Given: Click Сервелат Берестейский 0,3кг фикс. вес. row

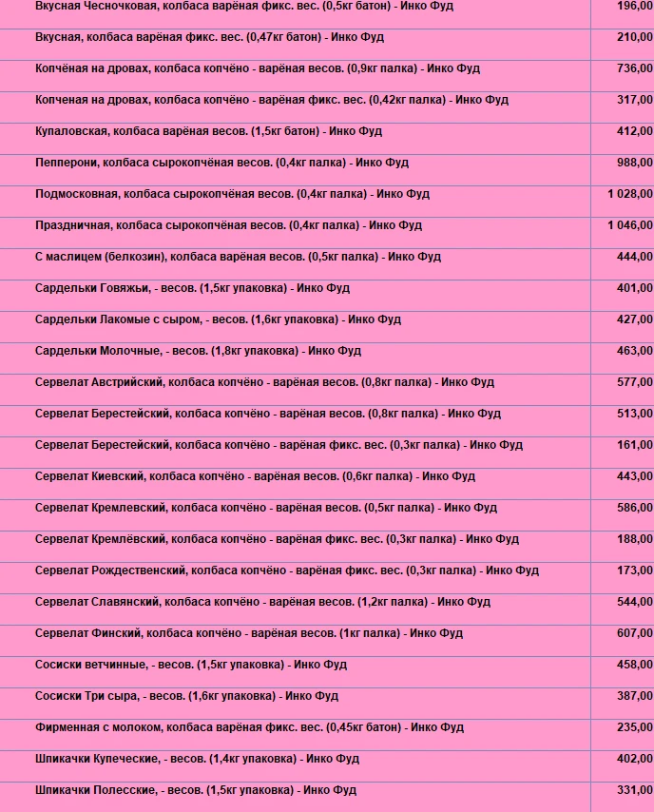Looking at the screenshot, I should pyautogui.click(x=279, y=445).
